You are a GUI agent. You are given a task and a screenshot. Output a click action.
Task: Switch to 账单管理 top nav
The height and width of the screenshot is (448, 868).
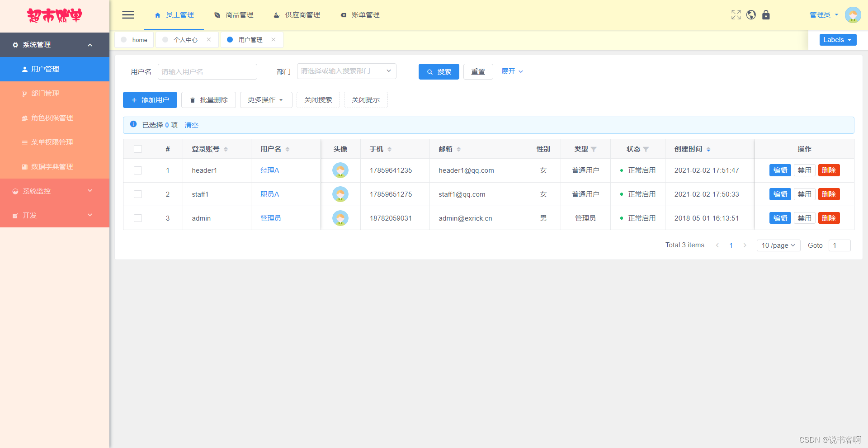(360, 15)
